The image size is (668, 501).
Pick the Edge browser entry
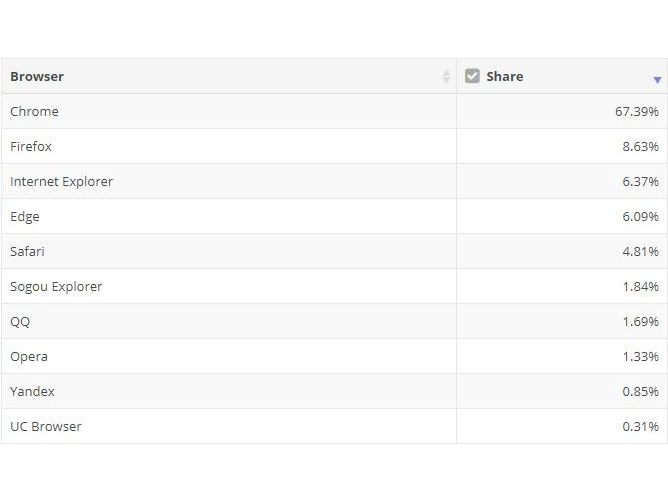25,217
